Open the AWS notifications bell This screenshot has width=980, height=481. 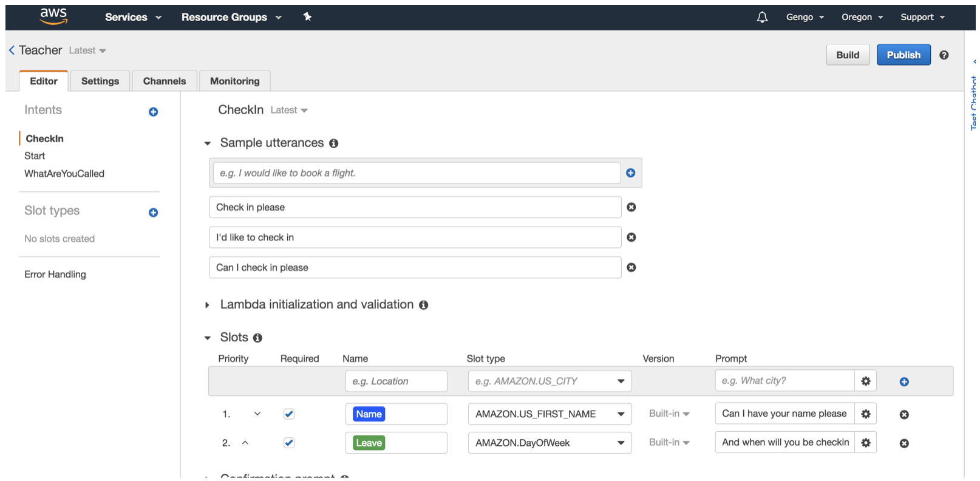762,17
